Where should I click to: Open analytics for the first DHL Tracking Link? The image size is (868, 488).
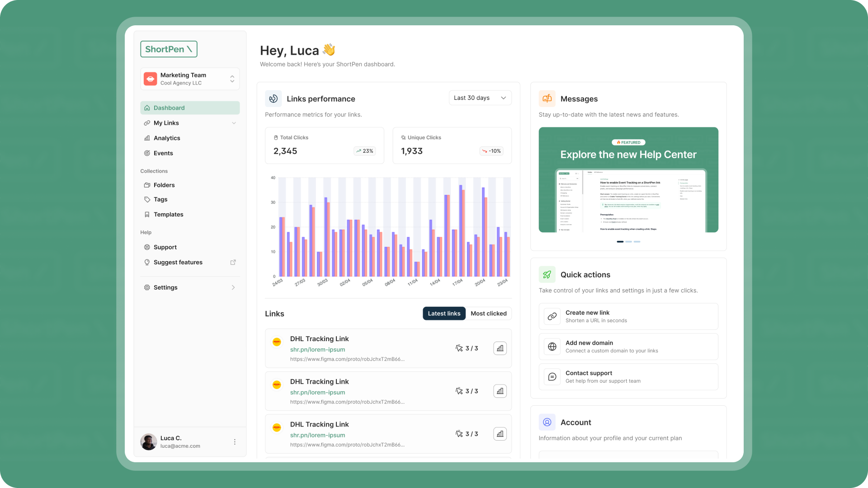point(500,348)
